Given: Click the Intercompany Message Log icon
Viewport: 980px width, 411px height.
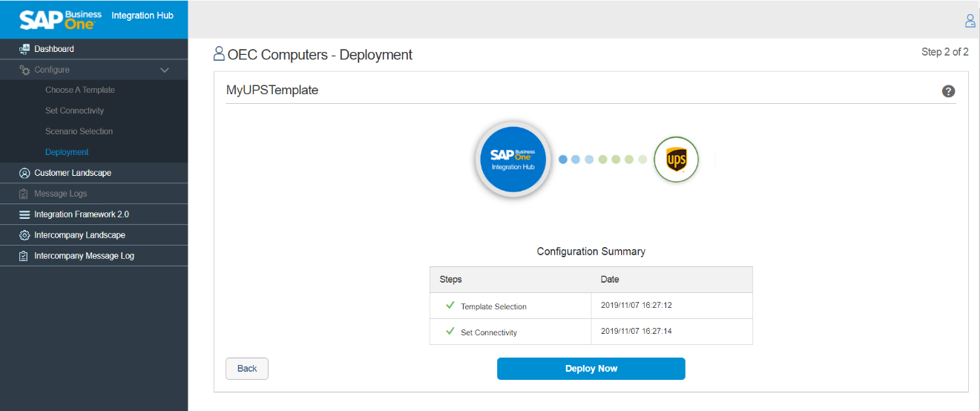Looking at the screenshot, I should [x=24, y=256].
